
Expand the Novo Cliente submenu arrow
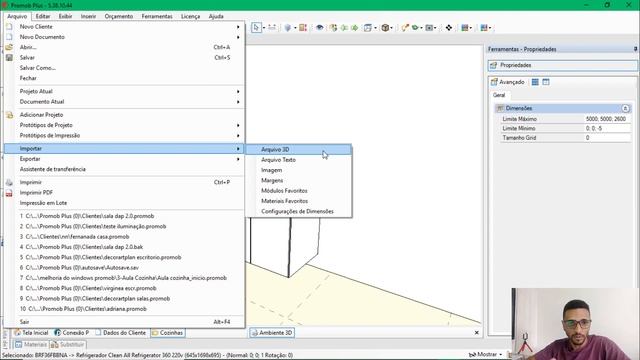[238, 27]
